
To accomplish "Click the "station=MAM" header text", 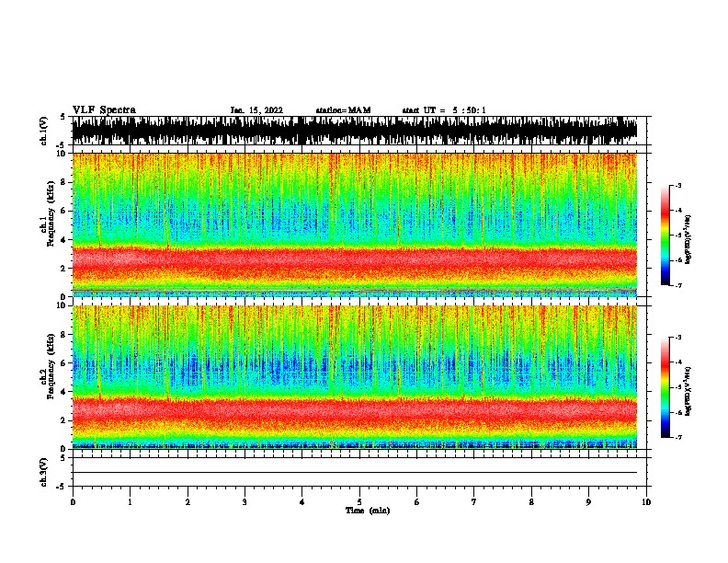I will 343,110.
